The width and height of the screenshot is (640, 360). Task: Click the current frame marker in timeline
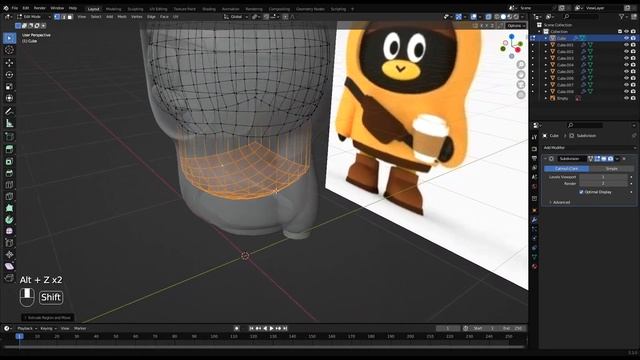click(19, 336)
